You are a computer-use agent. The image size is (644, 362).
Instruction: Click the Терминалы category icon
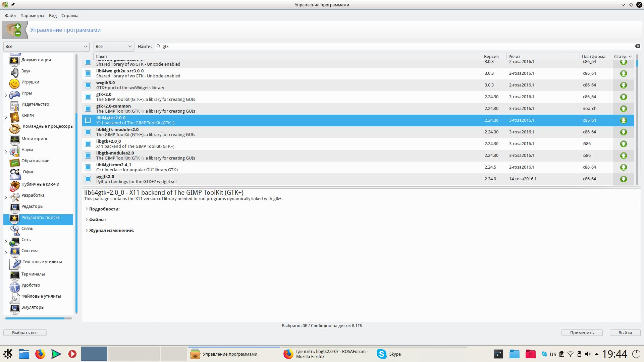(x=14, y=275)
